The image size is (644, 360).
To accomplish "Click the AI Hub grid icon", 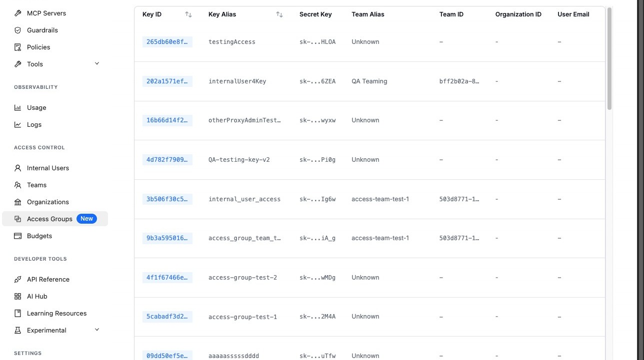I will (x=18, y=297).
